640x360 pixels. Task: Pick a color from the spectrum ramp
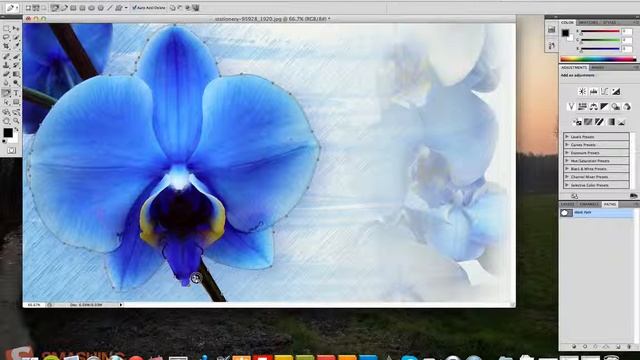(598, 59)
